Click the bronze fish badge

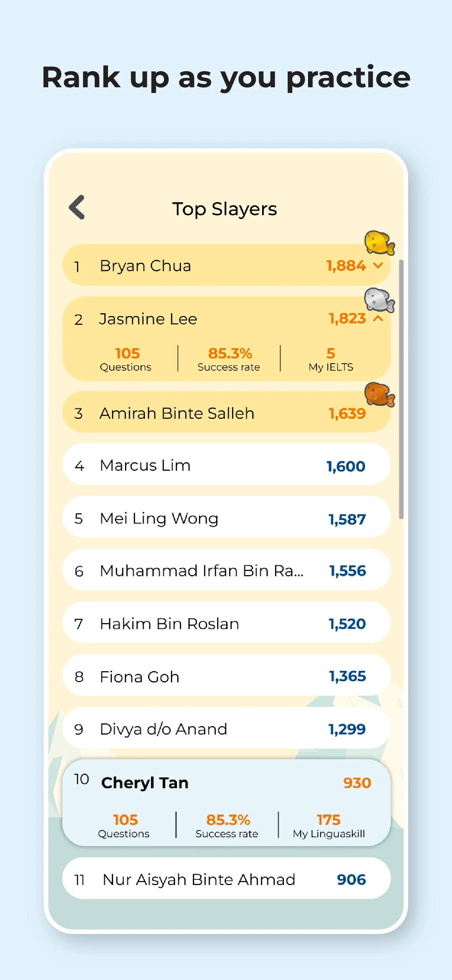coord(378,394)
